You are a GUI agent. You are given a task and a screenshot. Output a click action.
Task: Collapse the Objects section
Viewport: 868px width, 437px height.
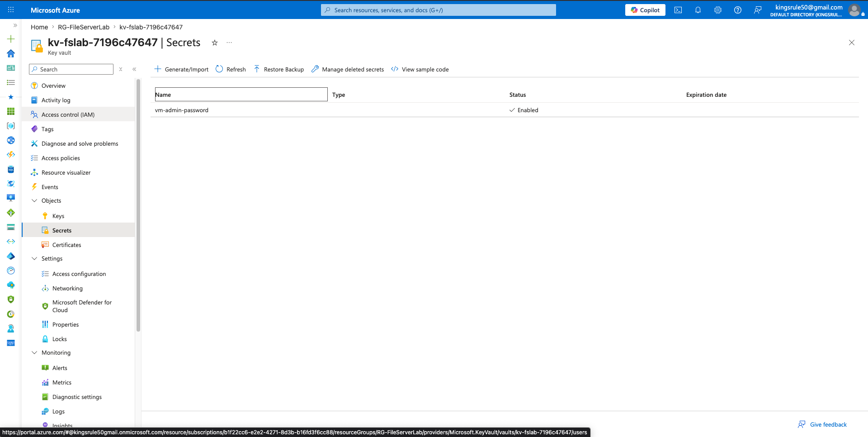coord(34,200)
